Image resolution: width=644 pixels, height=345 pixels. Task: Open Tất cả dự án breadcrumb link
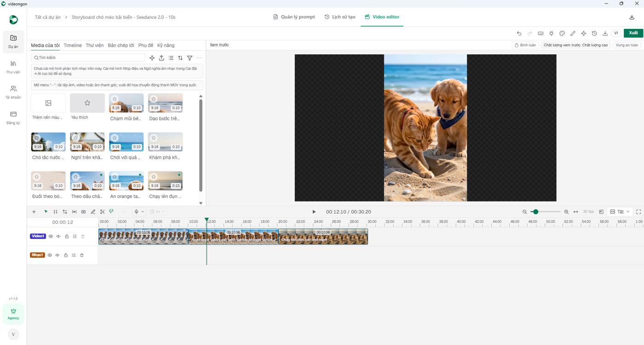click(x=48, y=17)
